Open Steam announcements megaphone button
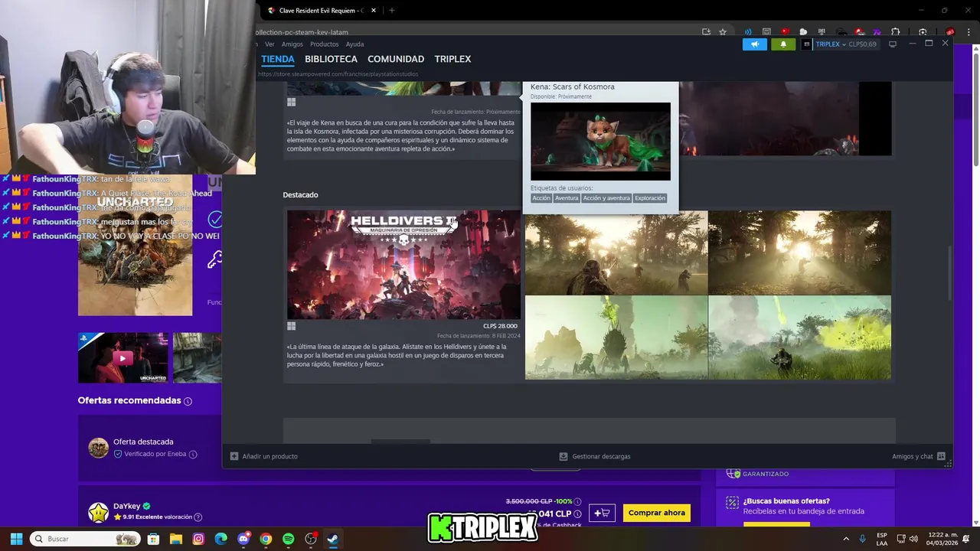 [x=754, y=44]
